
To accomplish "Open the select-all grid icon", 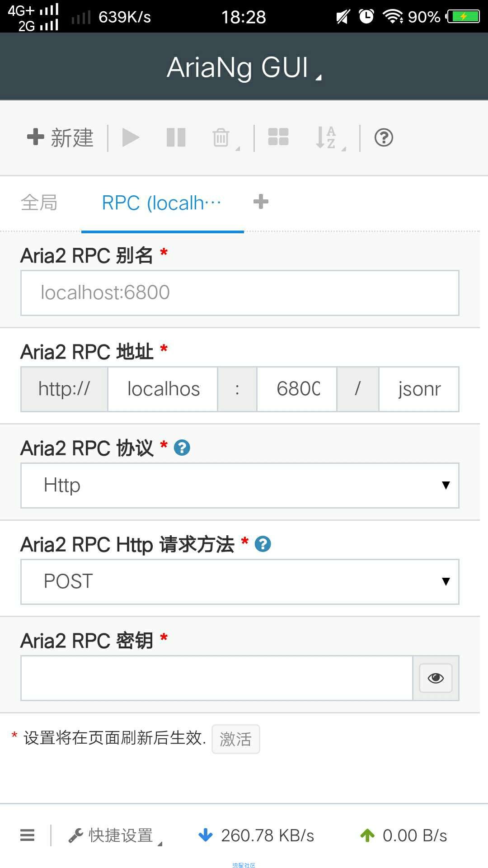I will (278, 137).
